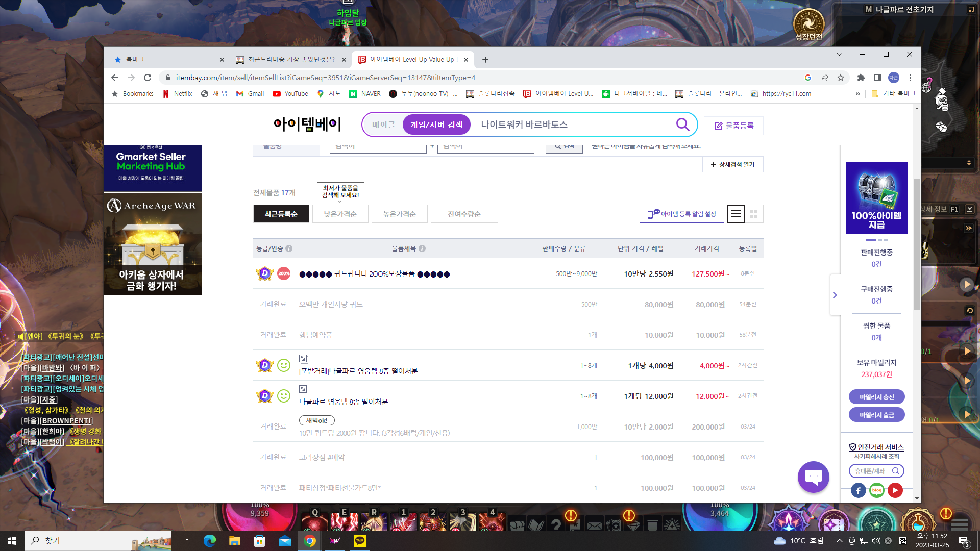The width and height of the screenshot is (980, 551).
Task: Click the 마일리지 출금 button
Action: (877, 415)
